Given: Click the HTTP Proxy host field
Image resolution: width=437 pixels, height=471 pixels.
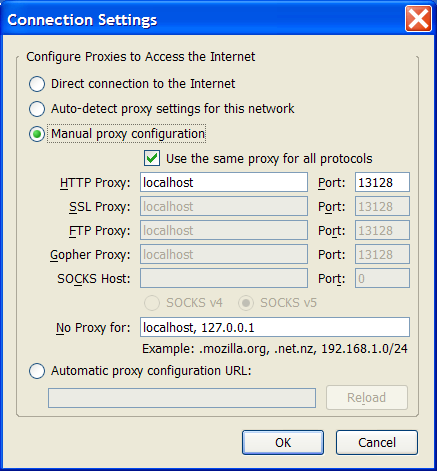Looking at the screenshot, I should pyautogui.click(x=224, y=182).
